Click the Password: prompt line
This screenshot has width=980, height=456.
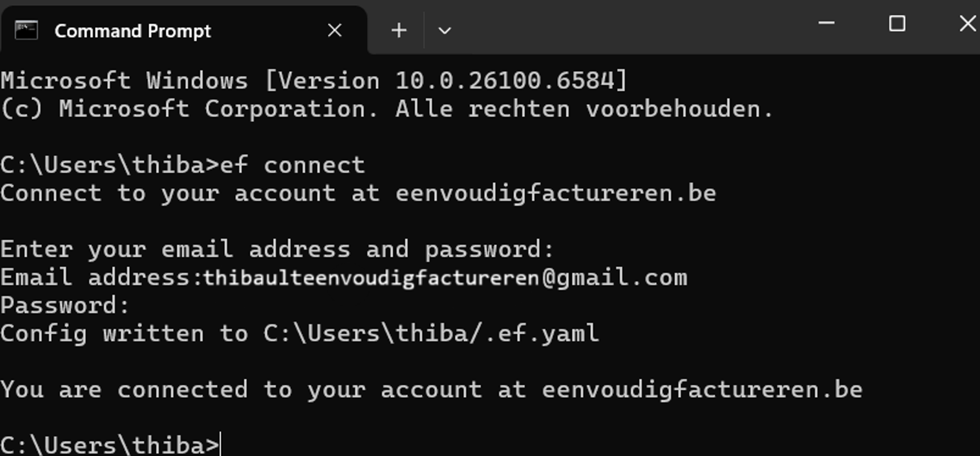coord(65,306)
